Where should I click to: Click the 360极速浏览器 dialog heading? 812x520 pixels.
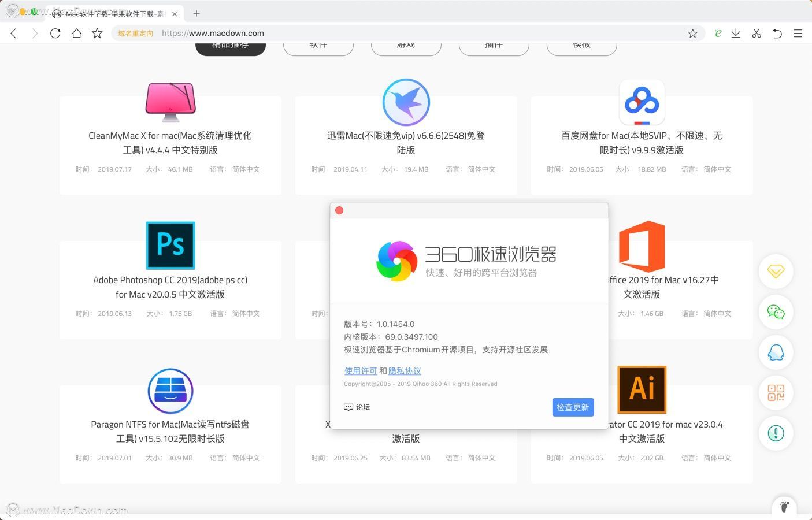[491, 254]
